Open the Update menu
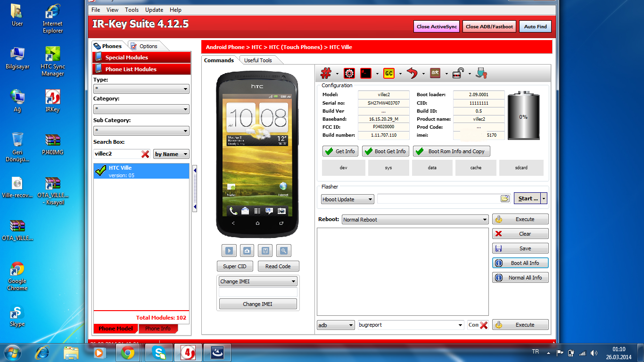Image resolution: width=644 pixels, height=362 pixels. click(154, 9)
